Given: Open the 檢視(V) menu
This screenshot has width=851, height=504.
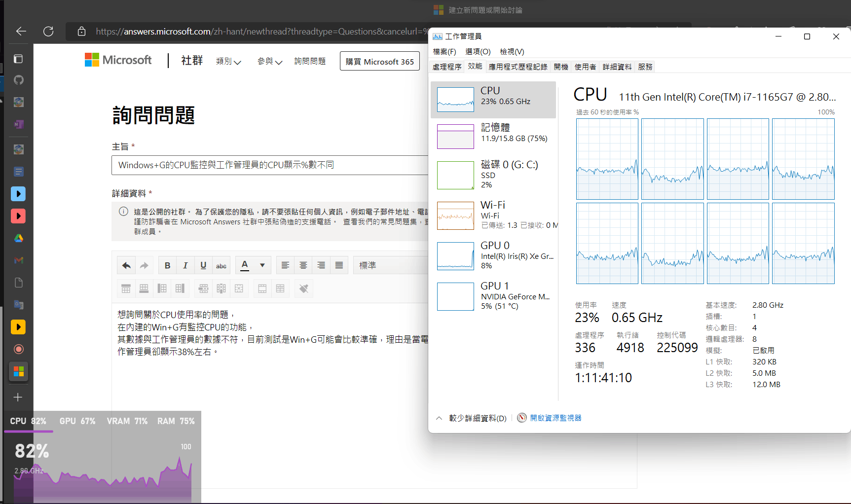Looking at the screenshot, I should tap(512, 52).
